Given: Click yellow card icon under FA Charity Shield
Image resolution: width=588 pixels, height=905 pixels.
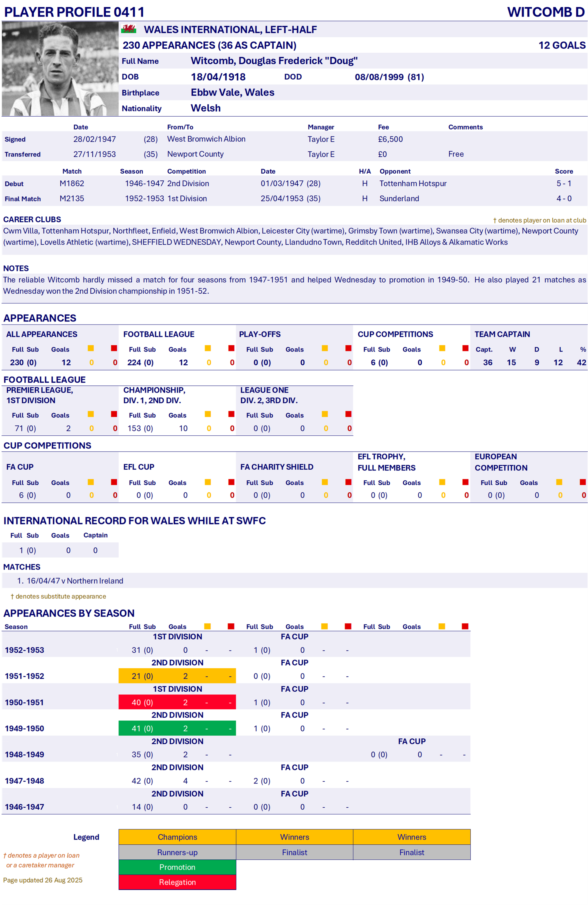Looking at the screenshot, I should tap(325, 482).
